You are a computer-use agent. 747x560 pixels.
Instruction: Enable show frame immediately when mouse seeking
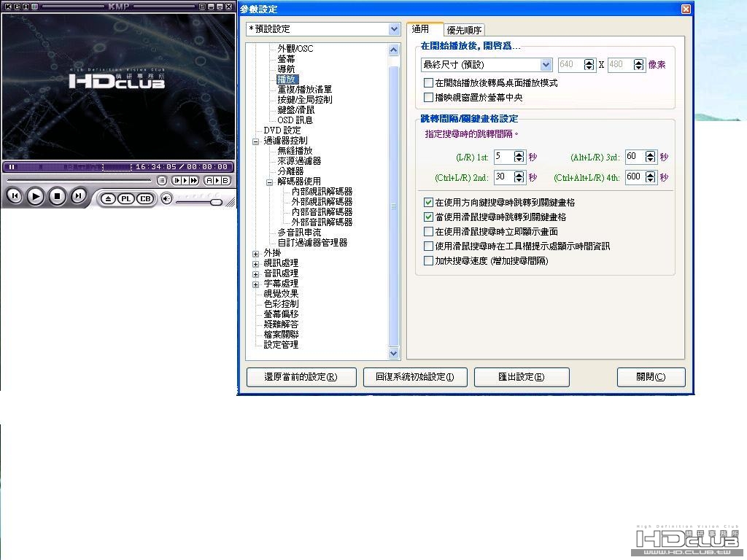tap(428, 232)
